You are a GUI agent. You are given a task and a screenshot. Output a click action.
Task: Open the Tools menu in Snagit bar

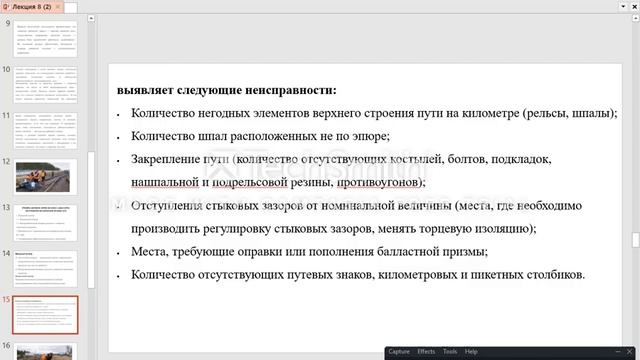pos(450,351)
